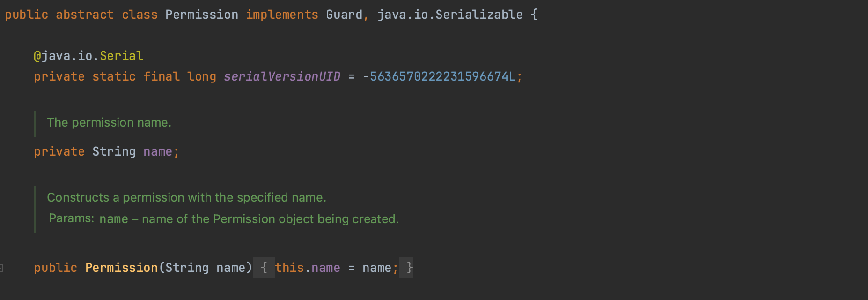Click the Serial annotation name
The width and height of the screenshot is (868, 300).
point(121,56)
